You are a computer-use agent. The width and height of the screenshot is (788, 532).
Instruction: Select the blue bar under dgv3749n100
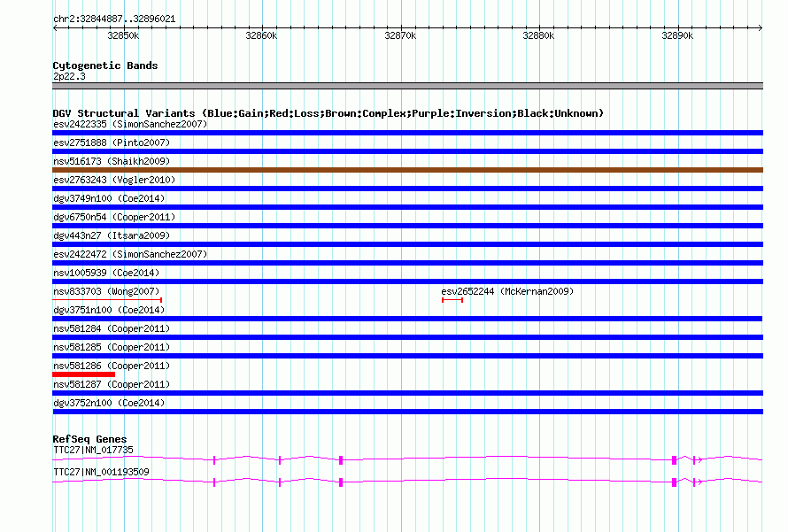point(407,207)
